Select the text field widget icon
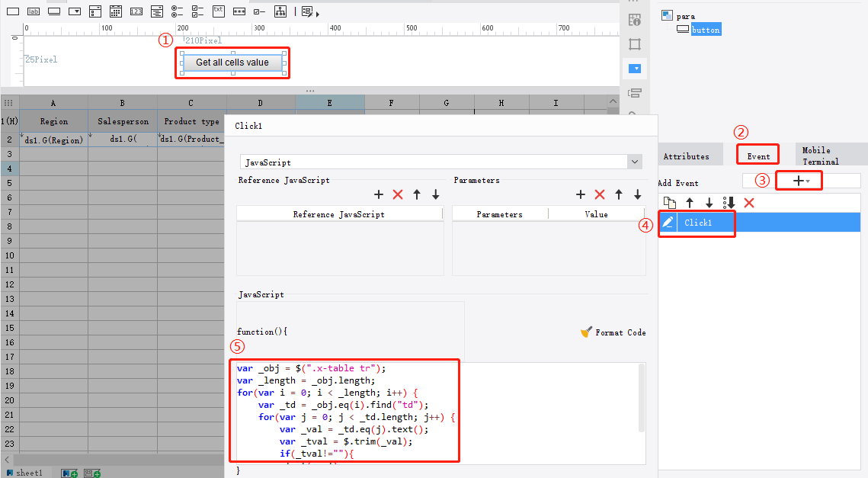868x478 pixels. point(12,11)
